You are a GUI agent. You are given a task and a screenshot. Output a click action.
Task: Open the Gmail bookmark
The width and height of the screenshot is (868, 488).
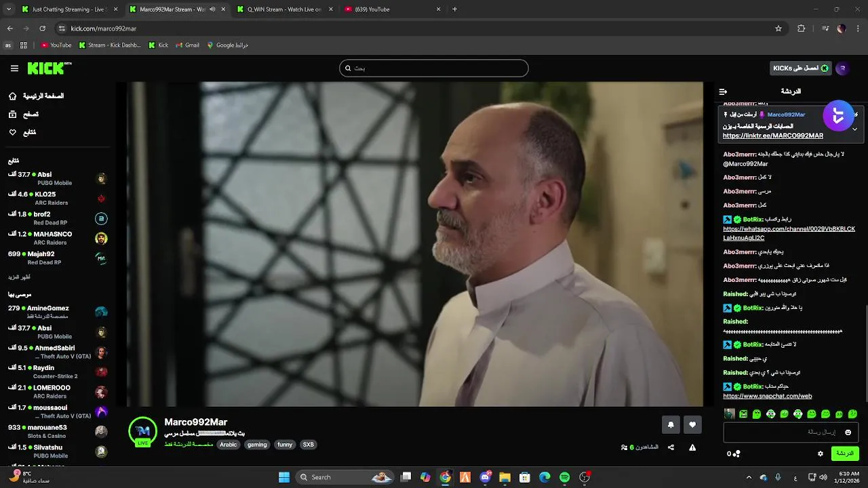tap(187, 45)
